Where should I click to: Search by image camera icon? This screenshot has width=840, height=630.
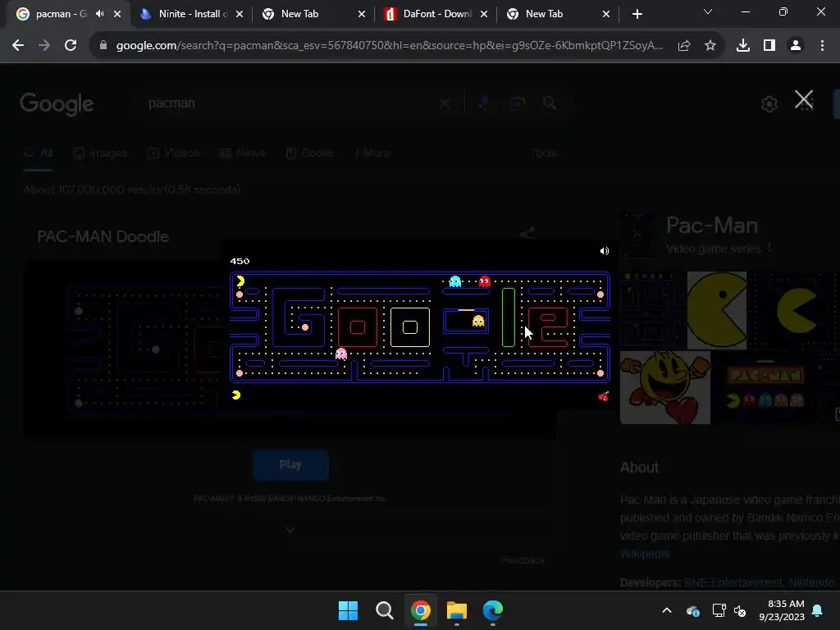click(517, 103)
